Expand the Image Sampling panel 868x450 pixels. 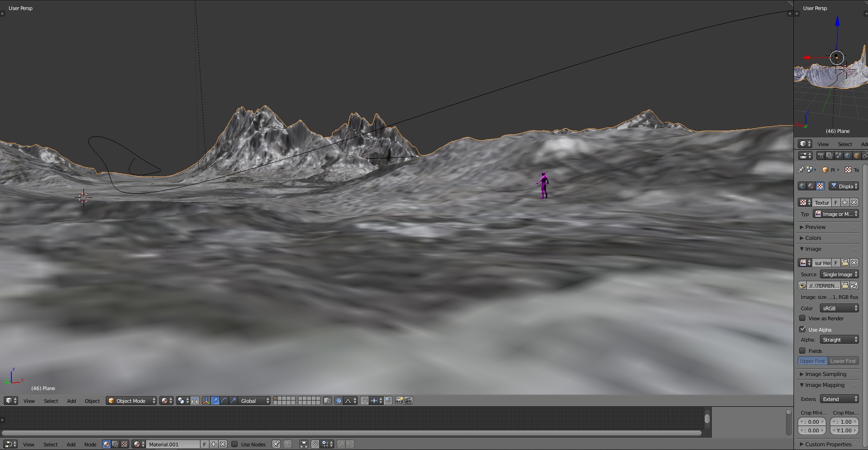click(825, 374)
